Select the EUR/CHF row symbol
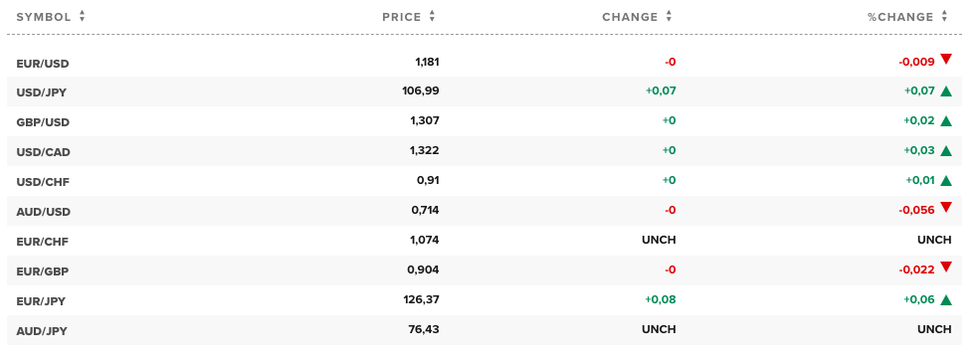 click(43, 242)
